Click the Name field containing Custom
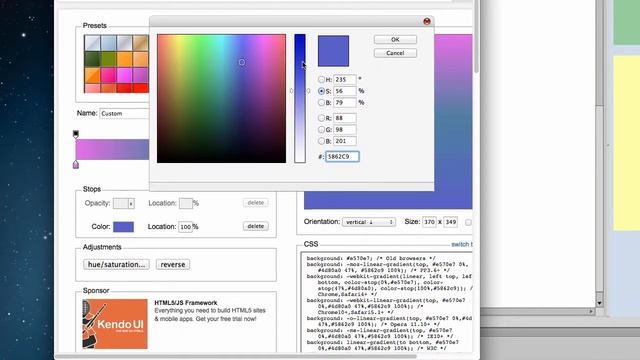Viewport: 640px width, 360px height. [x=124, y=113]
